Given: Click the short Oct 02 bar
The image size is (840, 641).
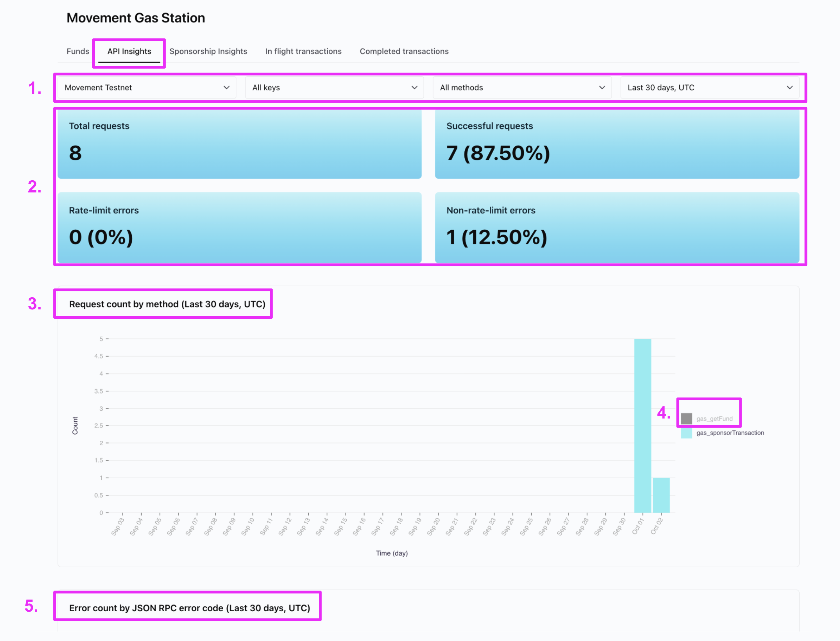Looking at the screenshot, I should coord(661,495).
